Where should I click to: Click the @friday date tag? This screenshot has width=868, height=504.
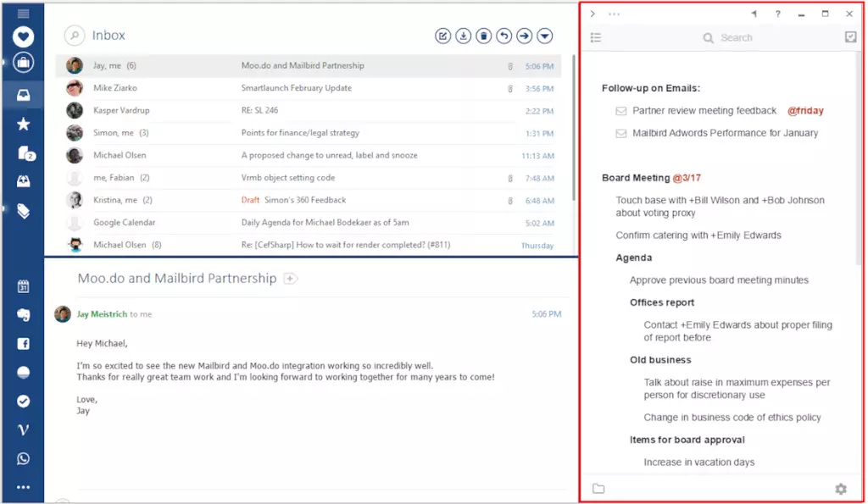pos(805,111)
